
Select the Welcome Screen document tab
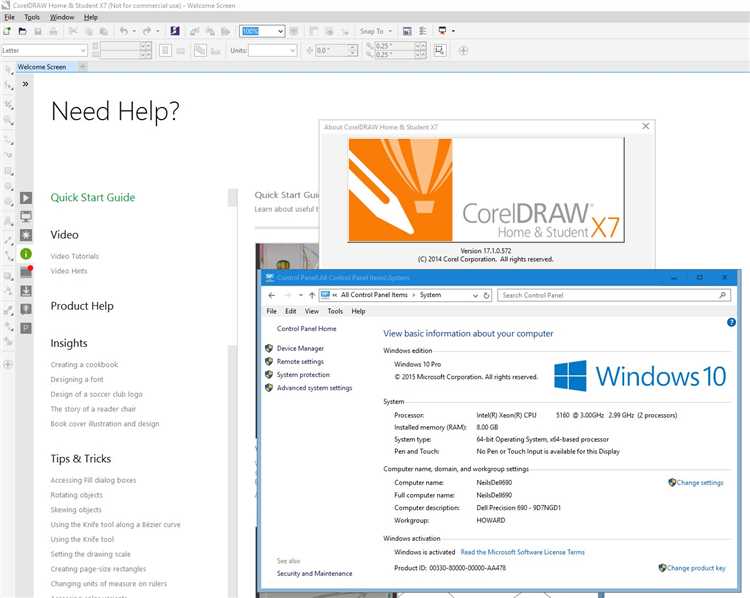[42, 67]
